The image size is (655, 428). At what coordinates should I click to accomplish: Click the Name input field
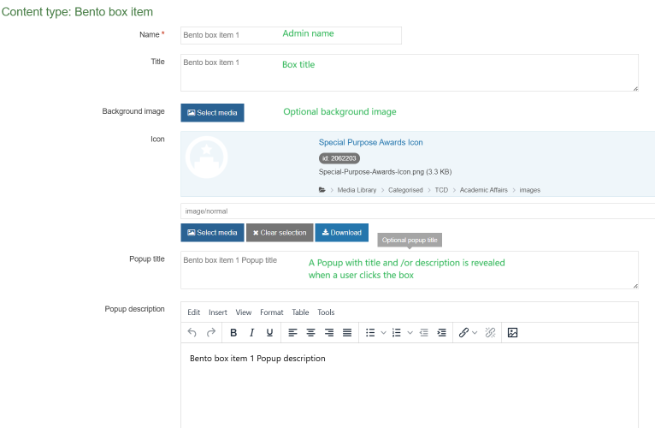pos(291,35)
